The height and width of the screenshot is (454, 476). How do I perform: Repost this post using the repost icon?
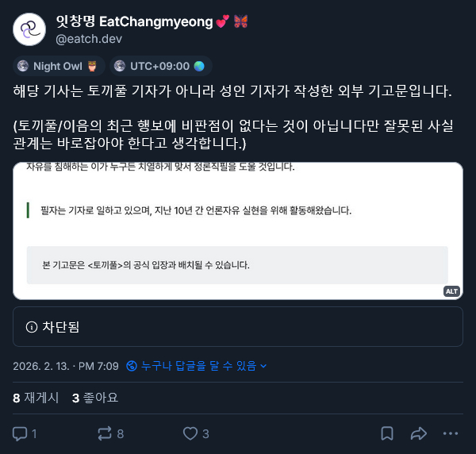[x=105, y=433]
